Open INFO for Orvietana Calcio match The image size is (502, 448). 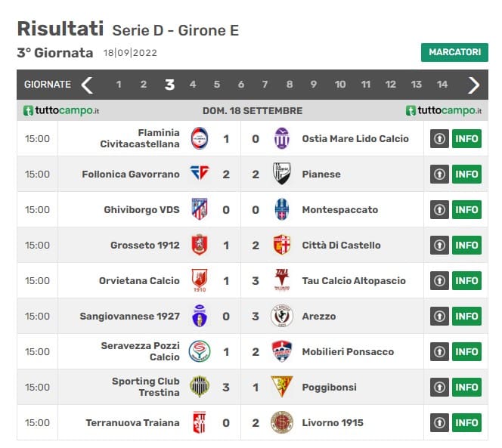tap(466, 280)
